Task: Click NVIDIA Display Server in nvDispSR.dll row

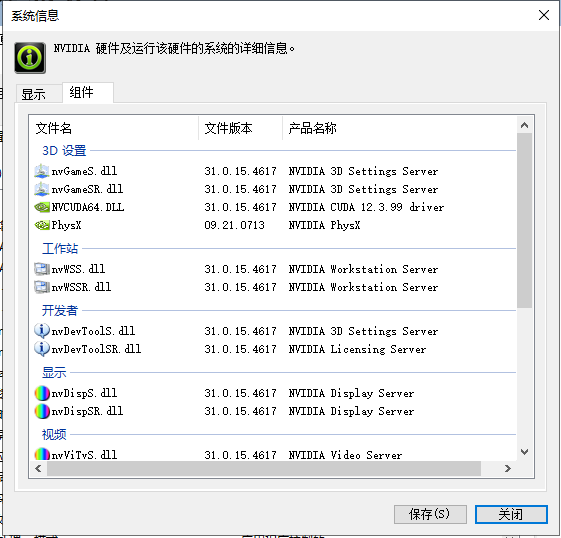Action: (351, 411)
